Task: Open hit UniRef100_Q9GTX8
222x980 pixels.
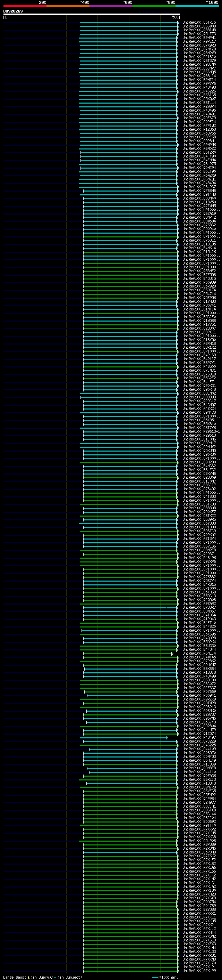Action: 199,810
